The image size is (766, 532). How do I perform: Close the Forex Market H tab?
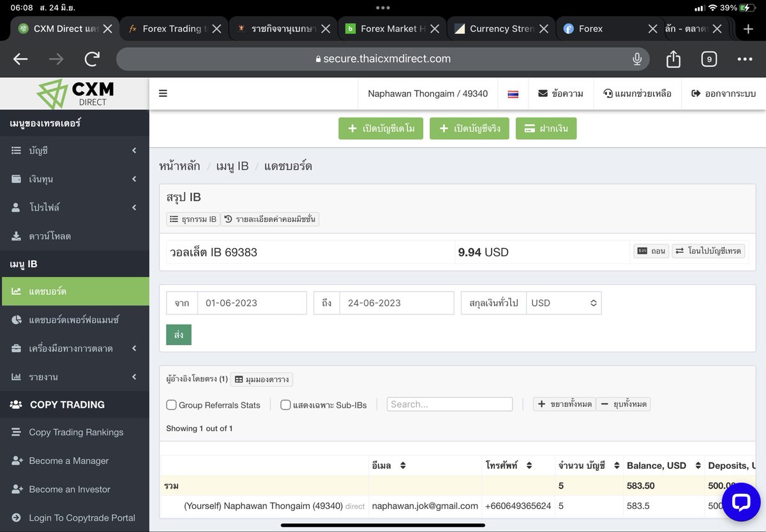(x=434, y=29)
